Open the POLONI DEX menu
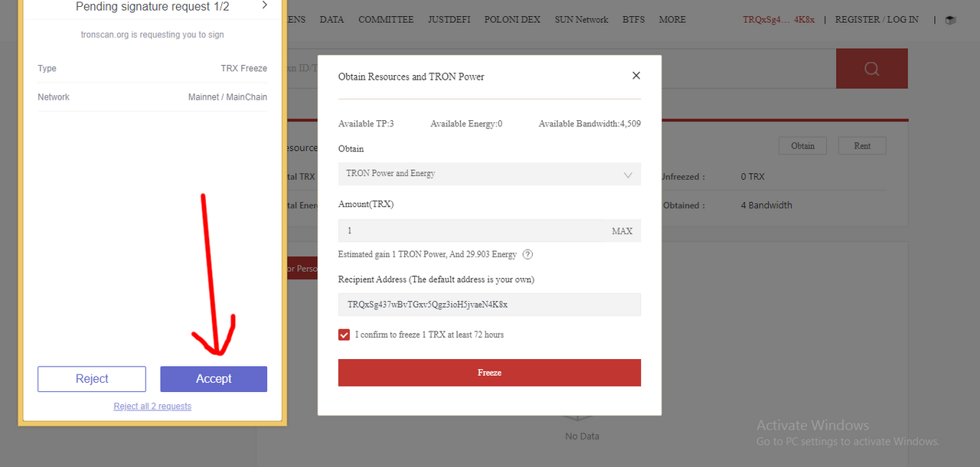Image resolution: width=980 pixels, height=467 pixels. [512, 20]
